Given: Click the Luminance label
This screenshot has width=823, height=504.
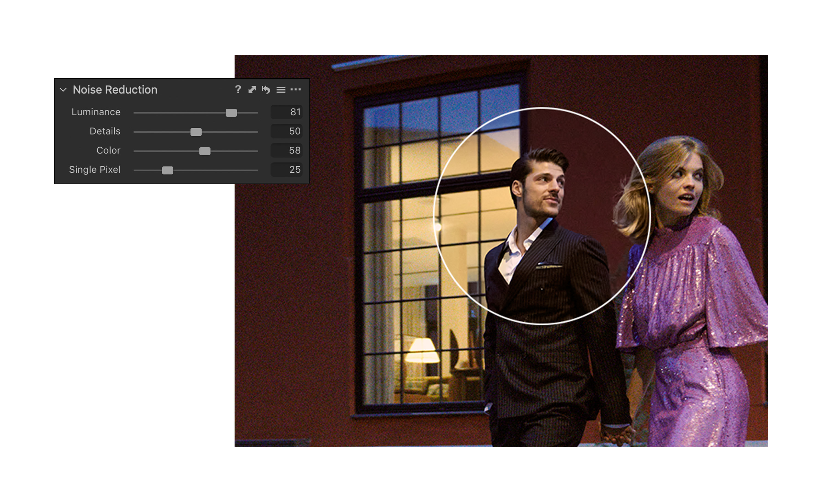Looking at the screenshot, I should pyautogui.click(x=96, y=112).
